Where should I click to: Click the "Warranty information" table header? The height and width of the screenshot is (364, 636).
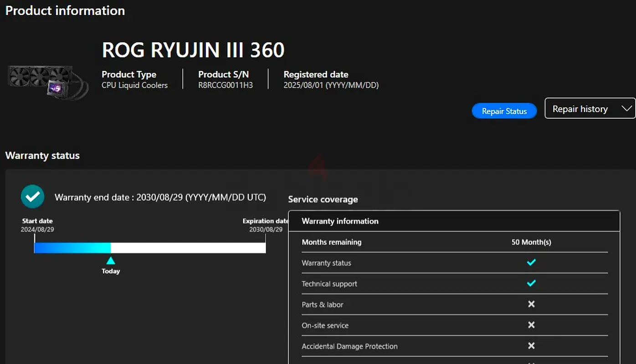(340, 221)
